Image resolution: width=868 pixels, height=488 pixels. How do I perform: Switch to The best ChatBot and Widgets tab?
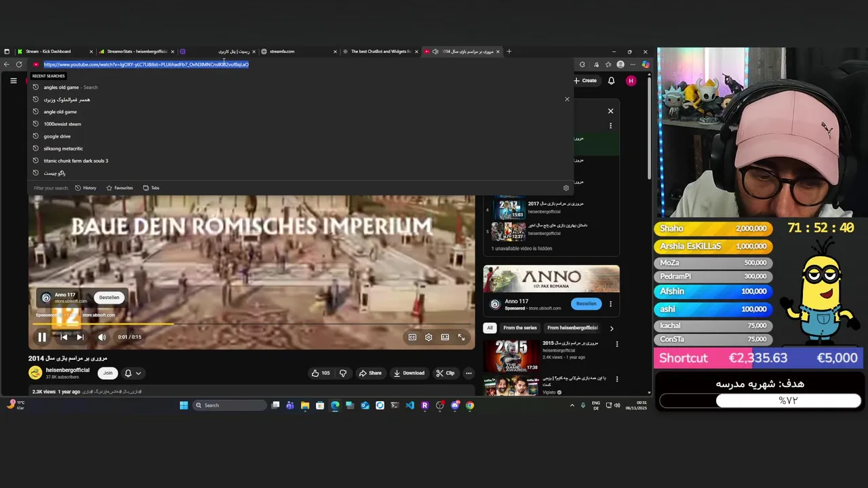tap(380, 52)
